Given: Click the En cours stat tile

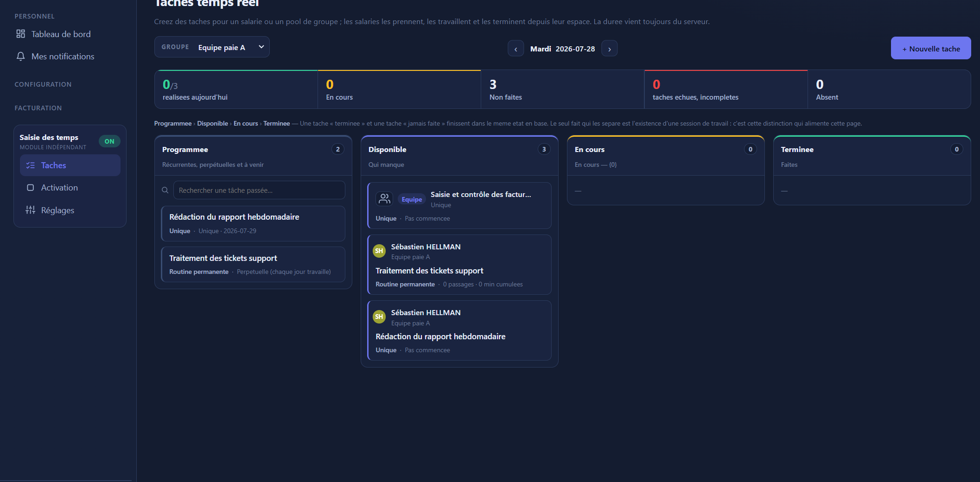Looking at the screenshot, I should tap(400, 89).
